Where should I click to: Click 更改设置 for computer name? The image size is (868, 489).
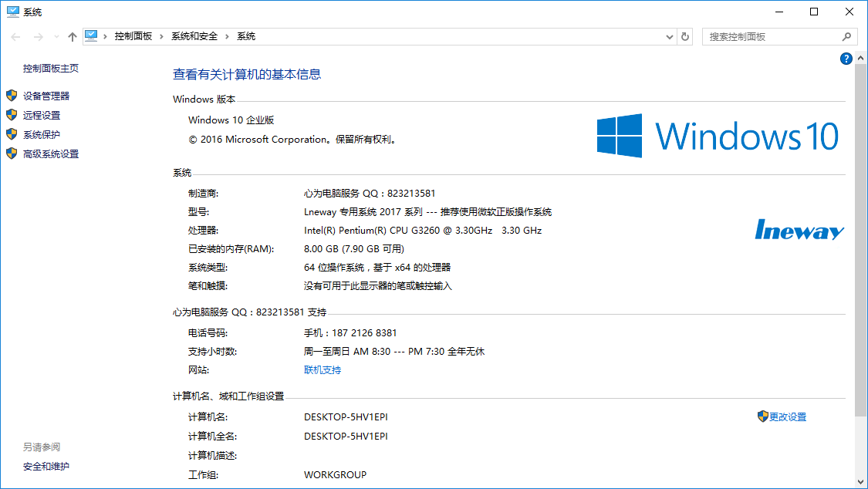(787, 417)
